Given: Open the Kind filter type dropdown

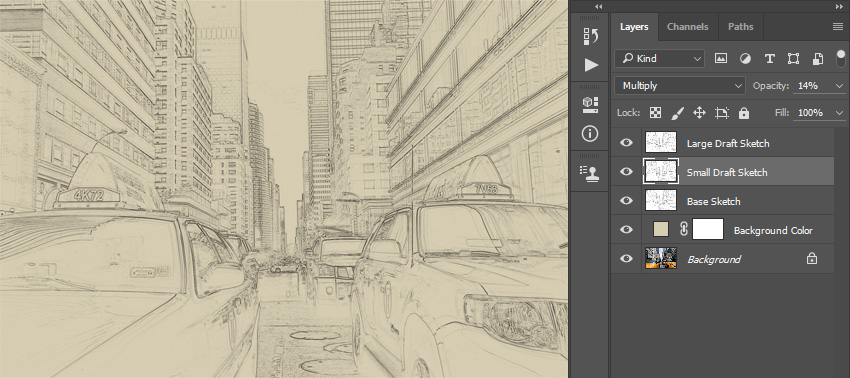Looking at the screenshot, I should click(659, 59).
